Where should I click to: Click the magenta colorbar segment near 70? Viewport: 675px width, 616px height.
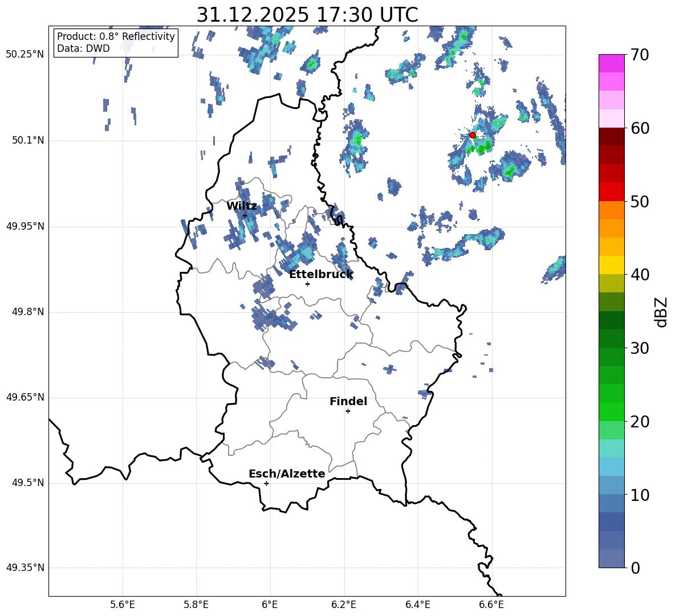click(x=611, y=64)
